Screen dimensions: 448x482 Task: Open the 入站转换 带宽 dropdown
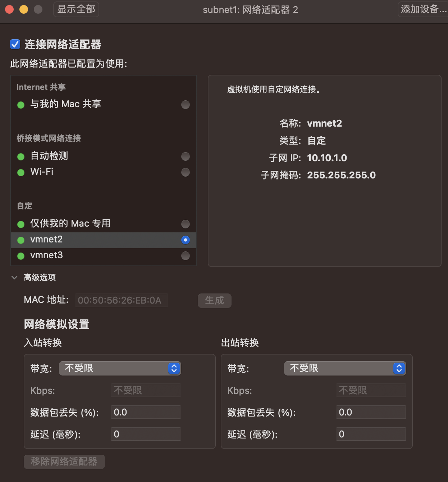pos(120,368)
